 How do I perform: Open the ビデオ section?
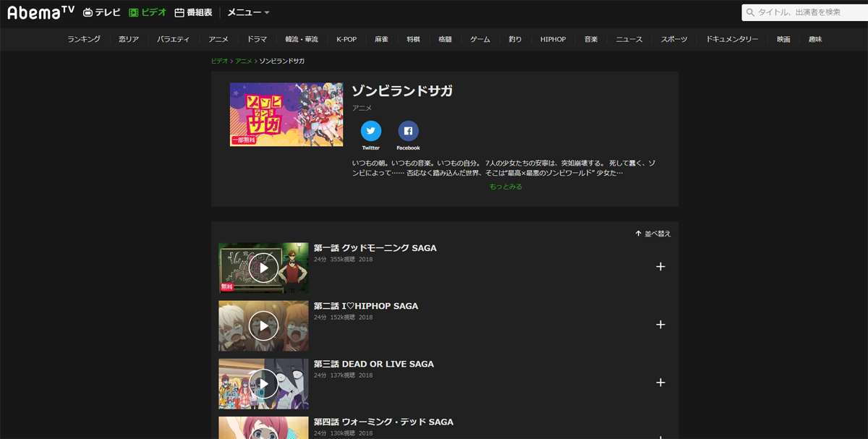coord(148,12)
